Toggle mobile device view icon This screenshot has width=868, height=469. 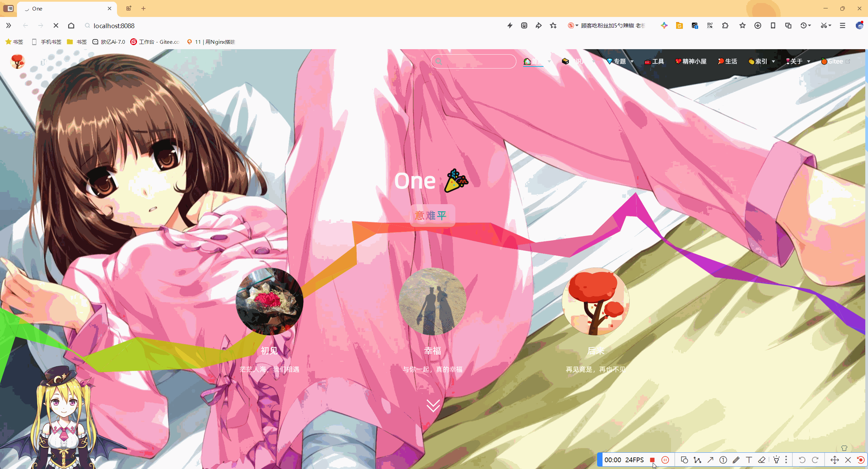[x=773, y=25]
